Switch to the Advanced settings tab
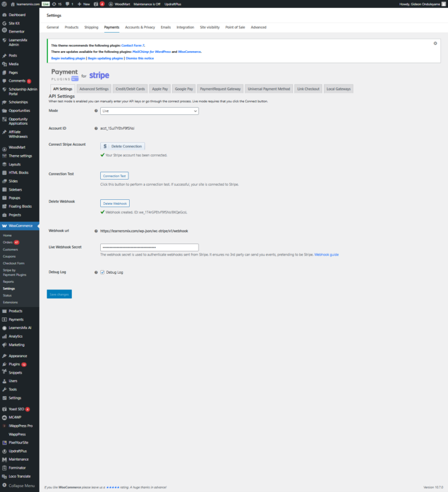The image size is (448, 492). [259, 27]
